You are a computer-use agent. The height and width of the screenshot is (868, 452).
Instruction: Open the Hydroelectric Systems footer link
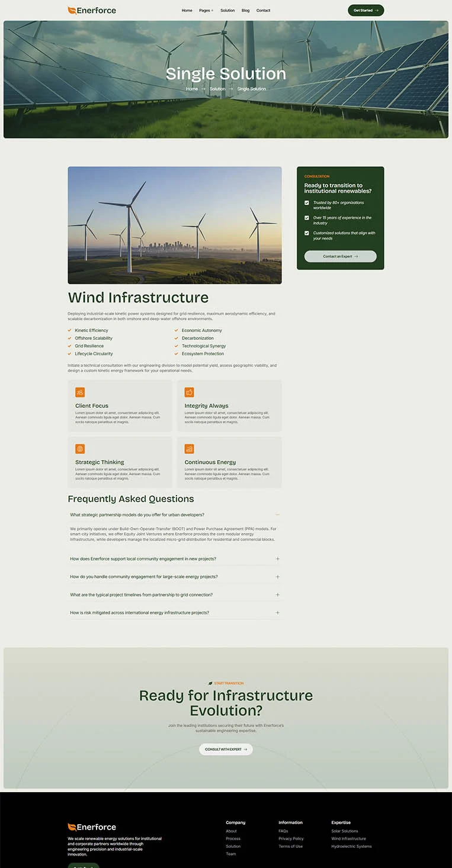351,846
